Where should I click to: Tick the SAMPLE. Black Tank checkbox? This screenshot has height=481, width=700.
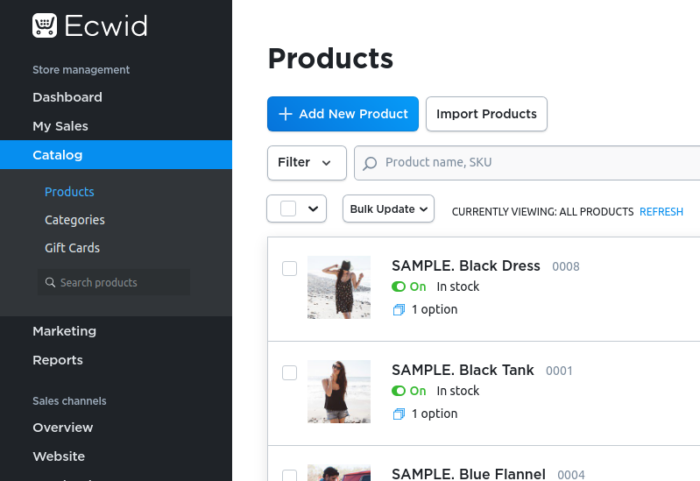point(290,372)
